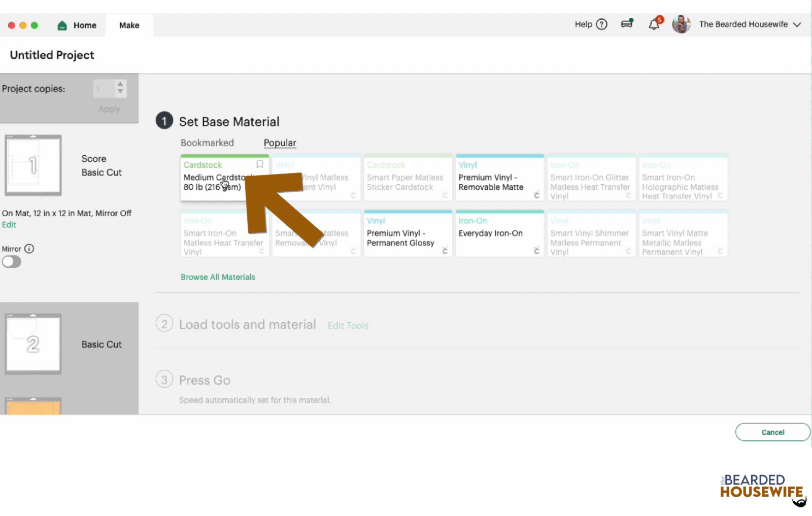Viewport: 812px width, 516px height.
Task: Select the Popular materials tab
Action: (280, 143)
